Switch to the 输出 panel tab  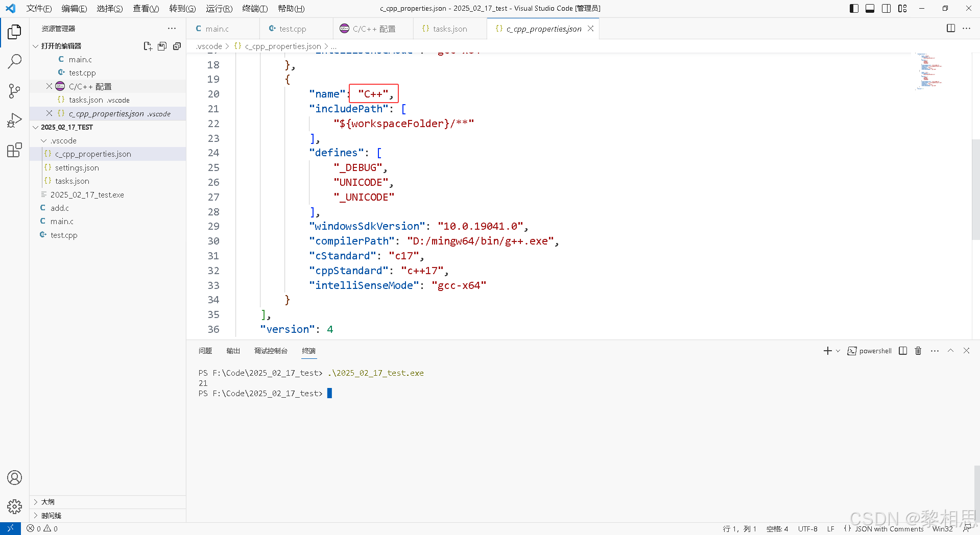pos(233,351)
